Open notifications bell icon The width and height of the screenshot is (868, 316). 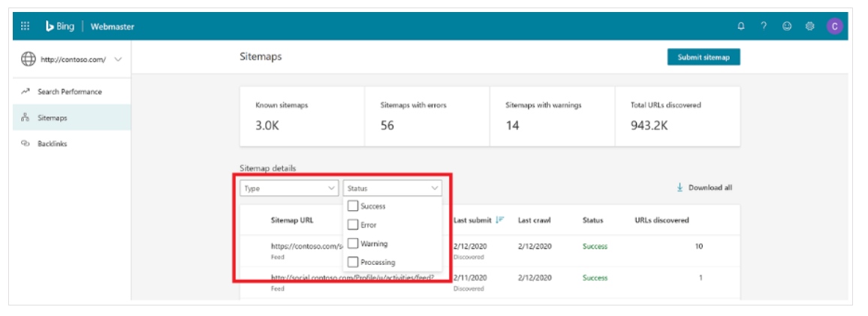740,26
